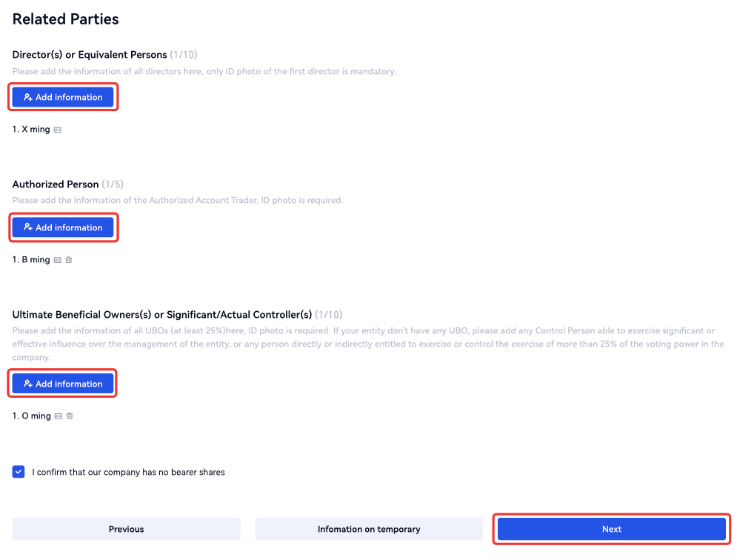Image resolution: width=737 pixels, height=560 pixels.
Task: Uncheck the no bearer shares confirmation checkbox
Action: tap(19, 472)
